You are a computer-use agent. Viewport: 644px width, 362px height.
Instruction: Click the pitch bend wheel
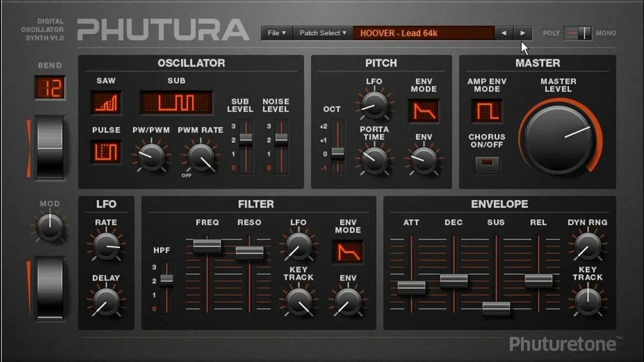pos(50,148)
